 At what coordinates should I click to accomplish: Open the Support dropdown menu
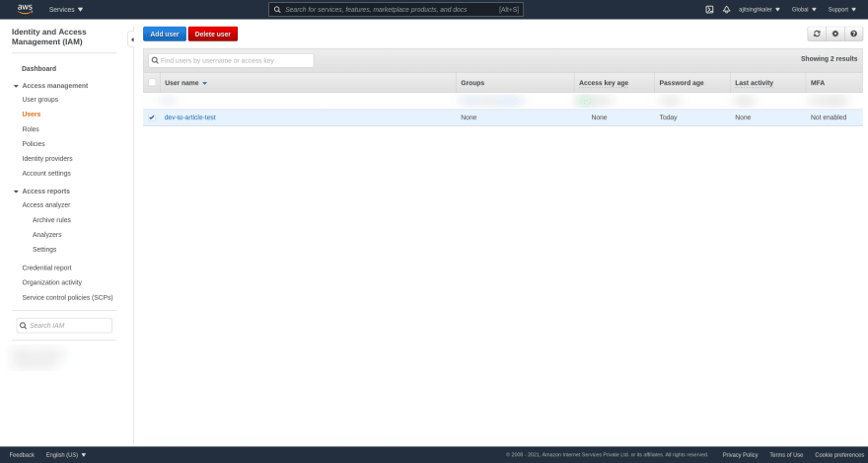(842, 10)
